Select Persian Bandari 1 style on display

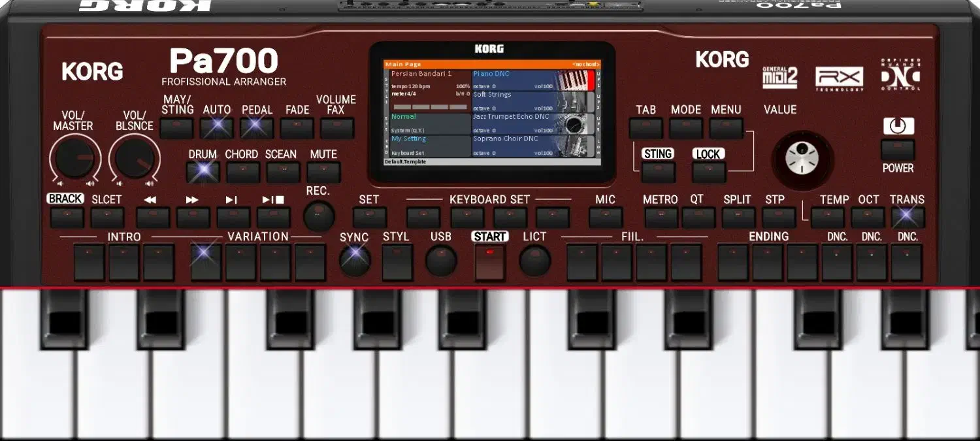(421, 74)
